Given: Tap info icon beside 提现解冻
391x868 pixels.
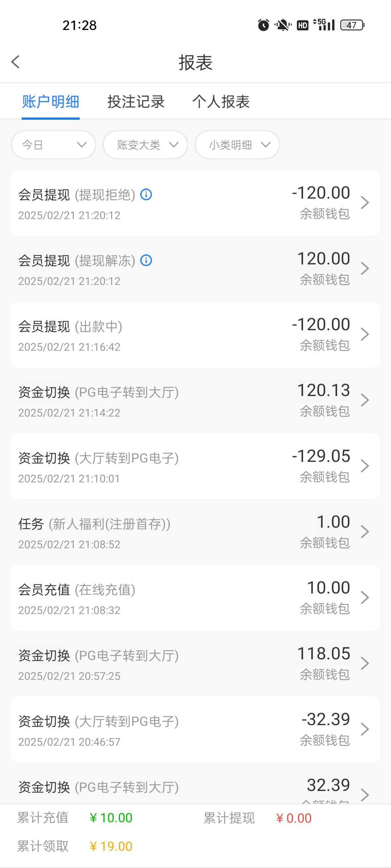Looking at the screenshot, I should tap(146, 260).
